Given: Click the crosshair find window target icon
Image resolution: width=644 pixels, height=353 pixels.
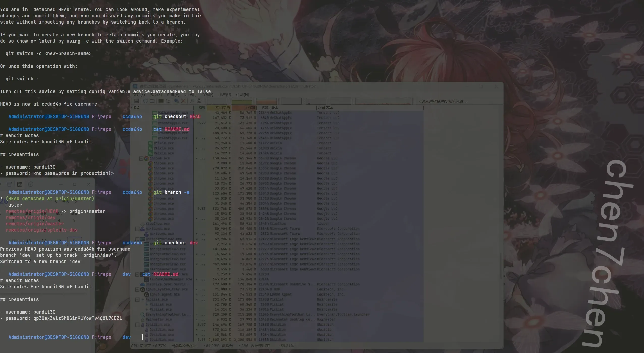Looking at the screenshot, I should (x=199, y=101).
